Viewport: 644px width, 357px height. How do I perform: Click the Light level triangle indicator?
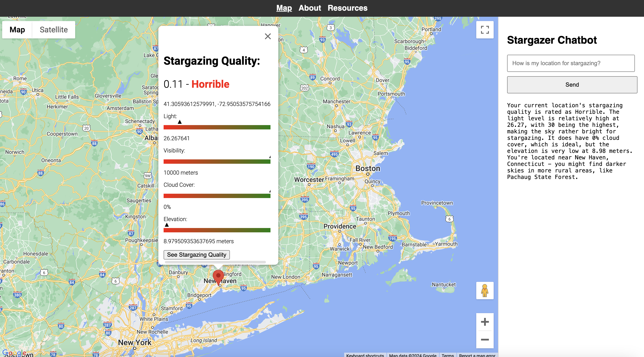point(179,122)
